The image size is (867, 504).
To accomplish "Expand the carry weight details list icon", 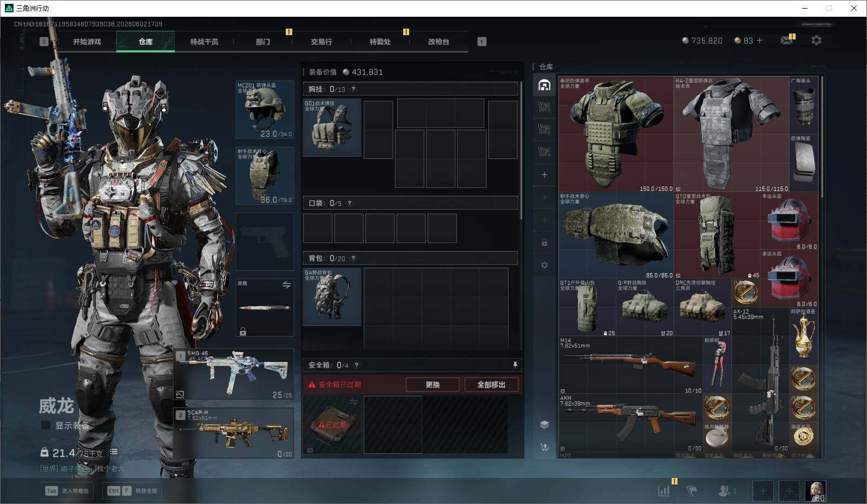I will [x=114, y=452].
